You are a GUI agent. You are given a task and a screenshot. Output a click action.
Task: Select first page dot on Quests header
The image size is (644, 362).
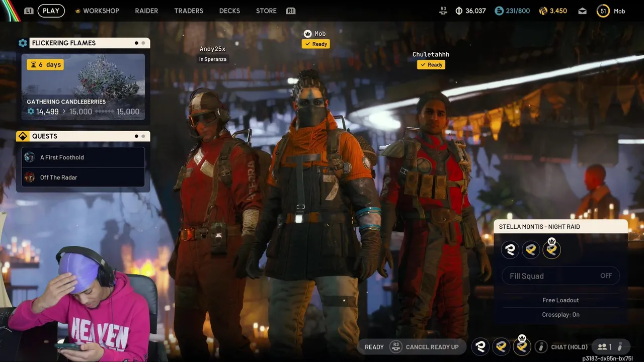[136, 136]
